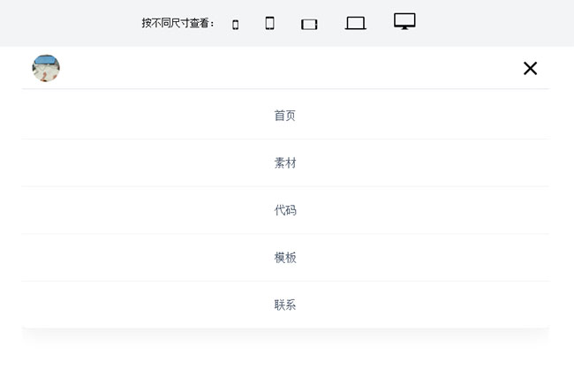The width and height of the screenshot is (574, 392).
Task: Navigate to the home page link 首页
Action: [284, 116]
